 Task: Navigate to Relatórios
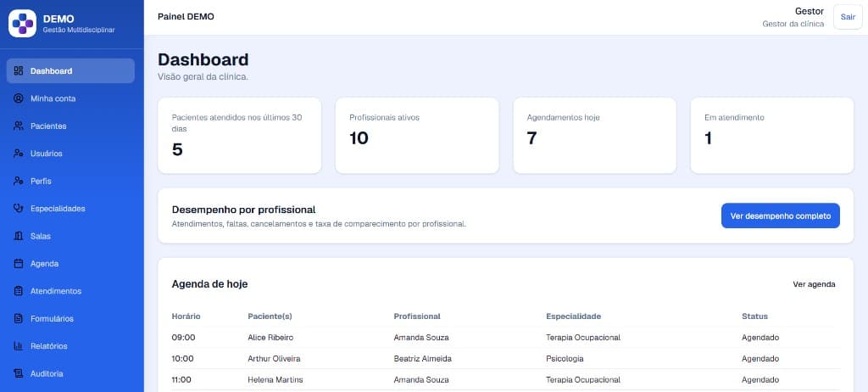click(x=70, y=346)
